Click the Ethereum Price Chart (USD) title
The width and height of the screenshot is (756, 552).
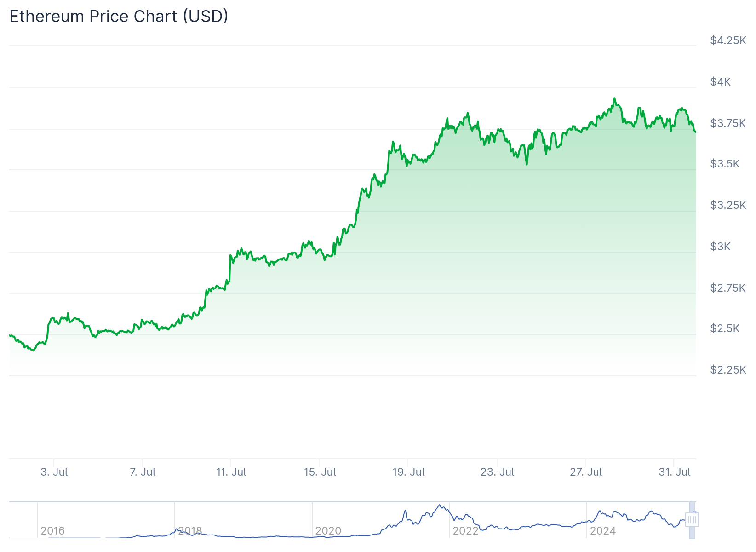119,16
